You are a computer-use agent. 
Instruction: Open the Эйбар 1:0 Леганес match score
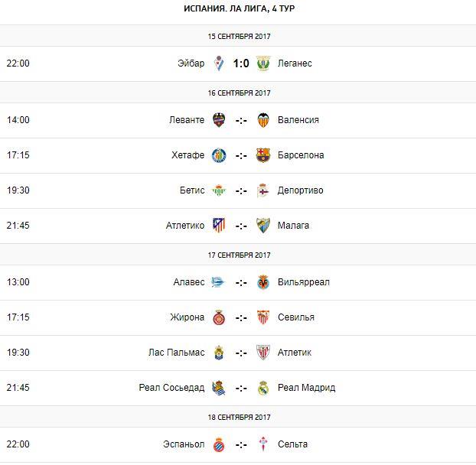241,63
